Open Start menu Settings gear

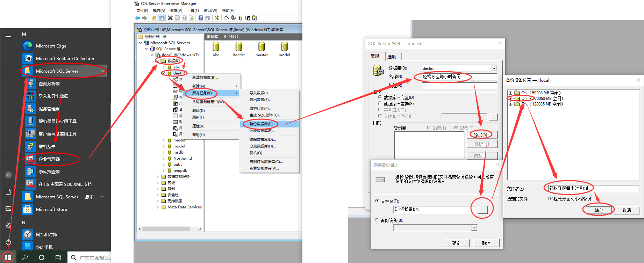(x=8, y=225)
